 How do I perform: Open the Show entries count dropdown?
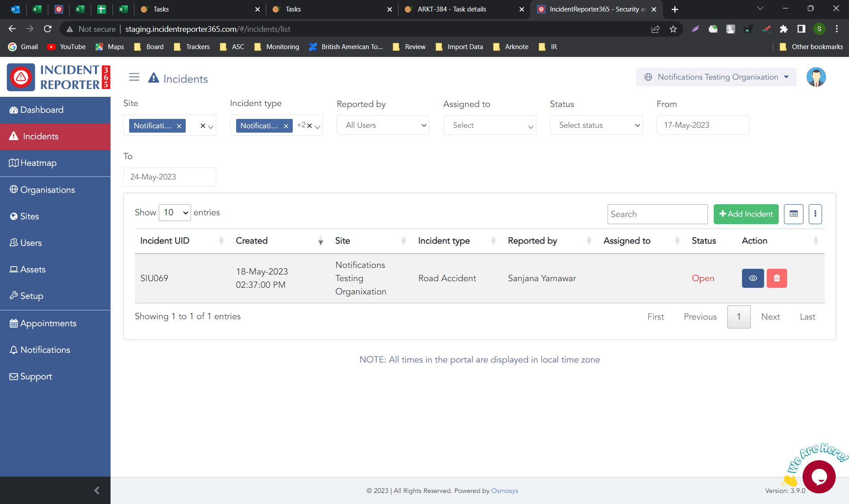tap(175, 213)
